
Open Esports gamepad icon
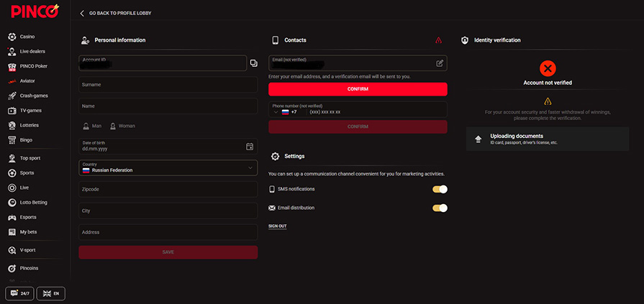[12, 218]
